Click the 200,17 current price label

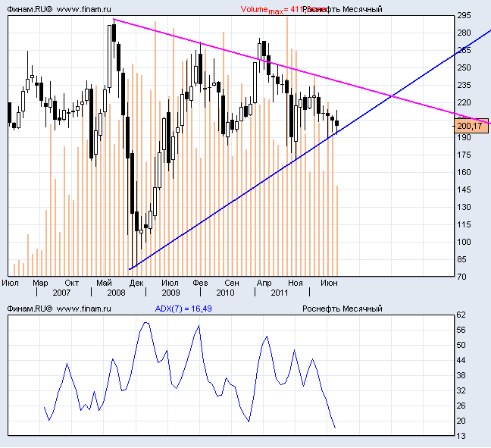coord(471,127)
